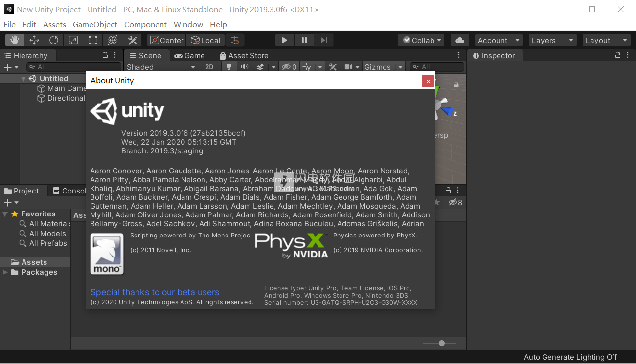Open the Account dropdown
This screenshot has height=364, width=636.
pyautogui.click(x=499, y=40)
